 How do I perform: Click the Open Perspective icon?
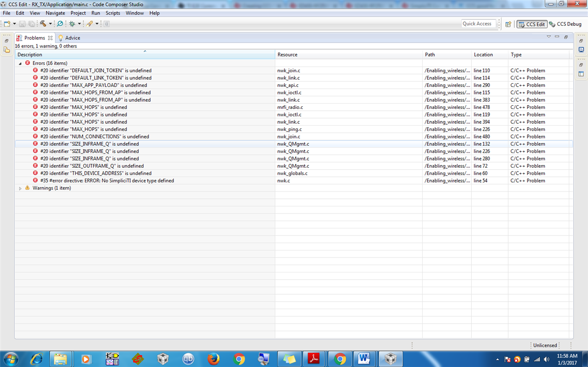pyautogui.click(x=508, y=24)
